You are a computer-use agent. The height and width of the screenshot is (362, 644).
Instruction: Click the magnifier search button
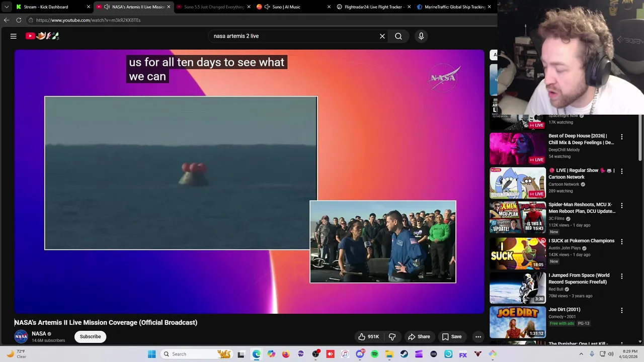pyautogui.click(x=398, y=36)
